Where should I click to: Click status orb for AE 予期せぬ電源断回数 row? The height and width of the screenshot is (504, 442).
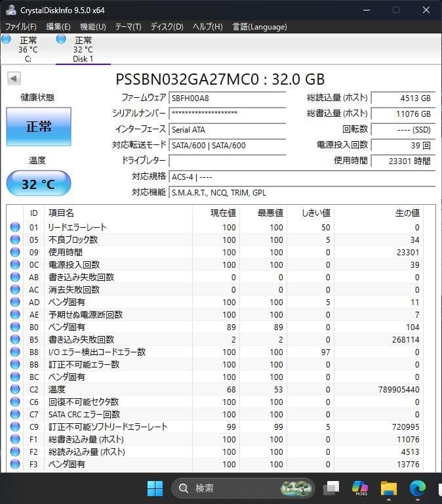pos(15,314)
